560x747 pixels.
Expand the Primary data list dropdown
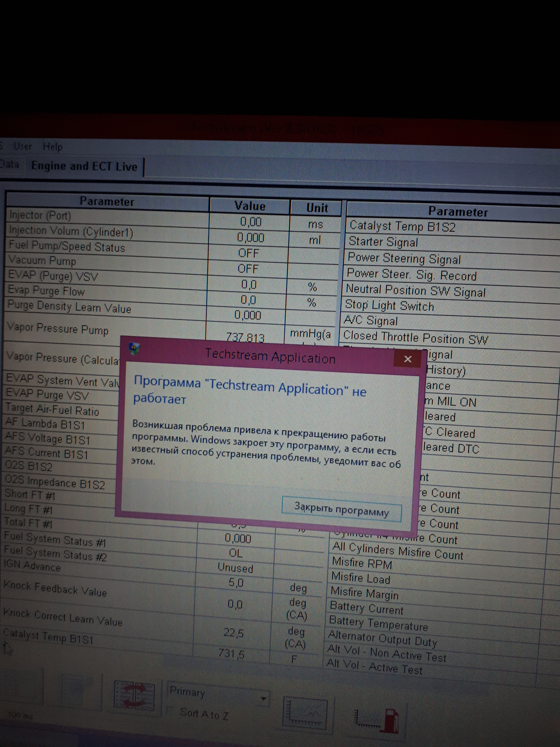263,699
